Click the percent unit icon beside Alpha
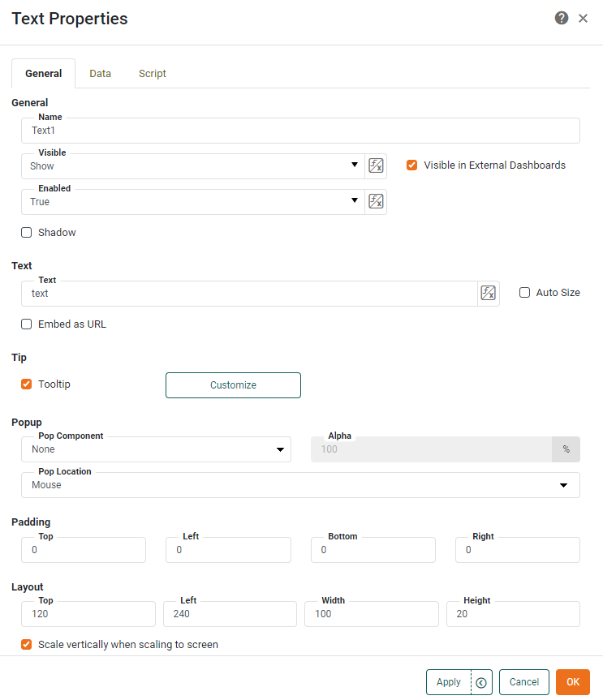 pyautogui.click(x=566, y=449)
